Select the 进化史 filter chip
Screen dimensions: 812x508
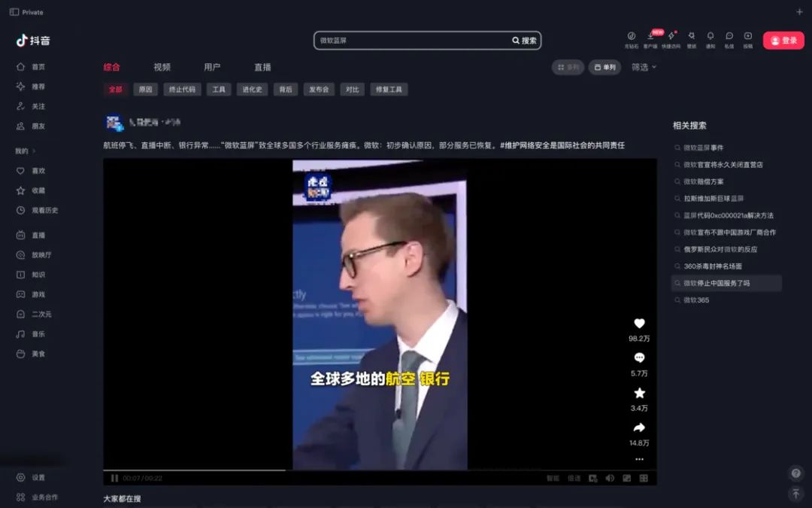pos(252,89)
